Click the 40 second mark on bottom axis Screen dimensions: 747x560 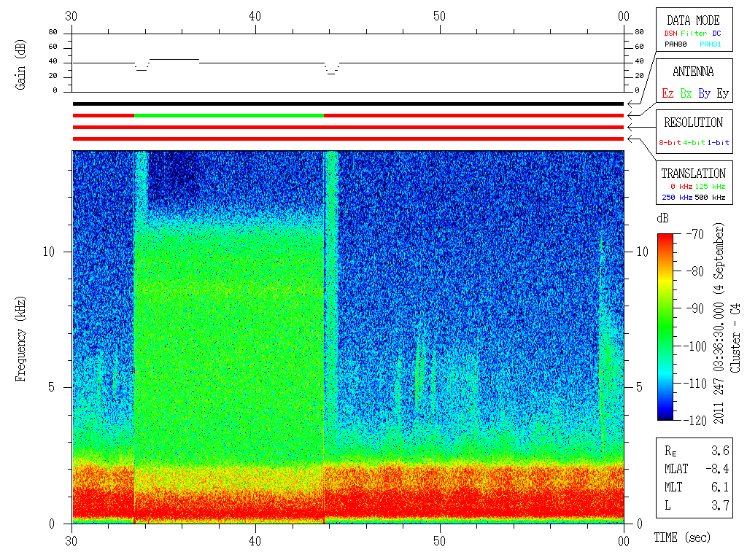(x=255, y=541)
